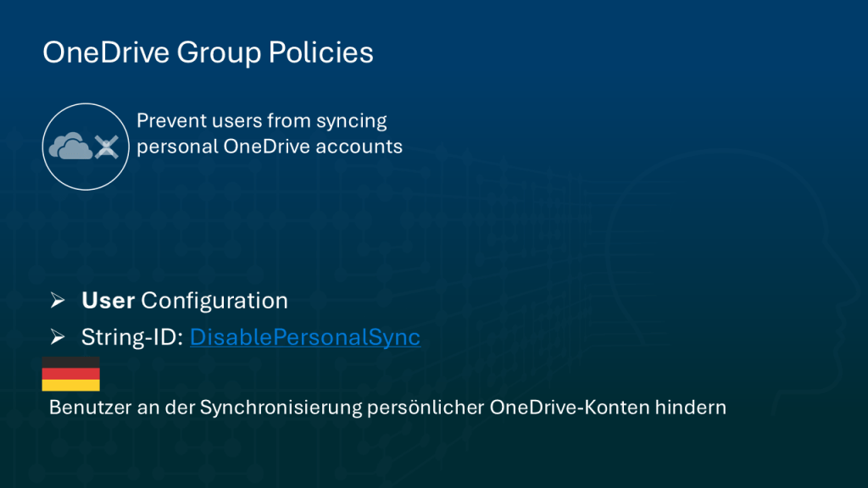Select the German sentence starting with Benutzer
The image size is (868, 488).
point(387,408)
